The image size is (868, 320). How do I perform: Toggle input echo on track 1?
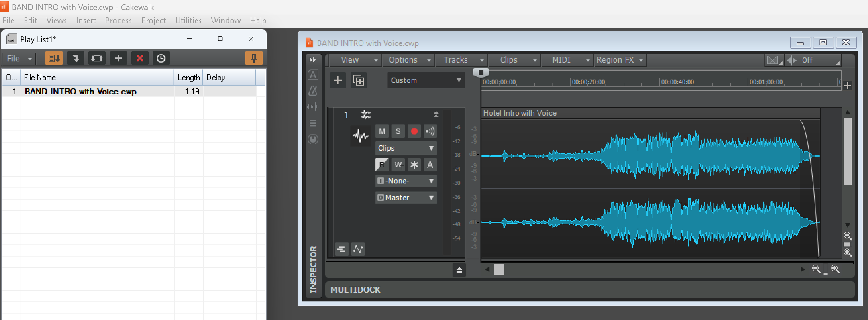point(430,131)
